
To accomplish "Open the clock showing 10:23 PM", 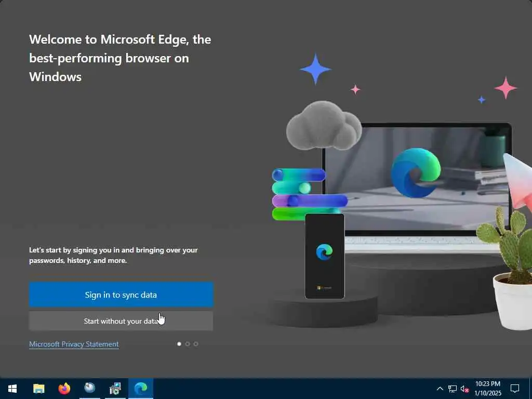I will click(487, 389).
